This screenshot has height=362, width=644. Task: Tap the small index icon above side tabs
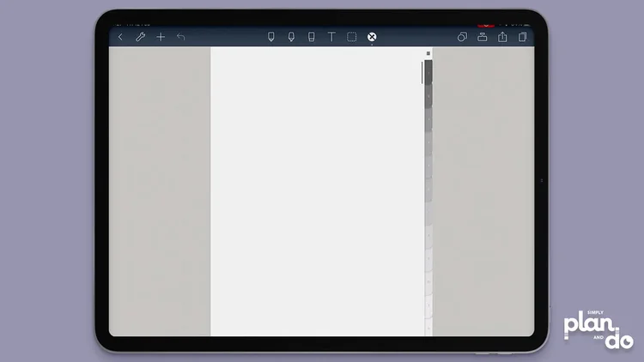[x=428, y=53]
